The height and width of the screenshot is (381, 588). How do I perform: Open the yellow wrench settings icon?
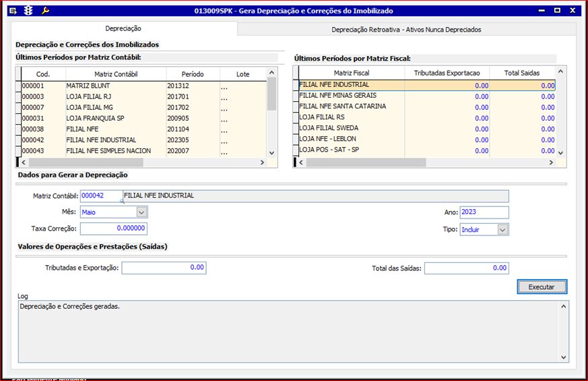click(x=45, y=11)
